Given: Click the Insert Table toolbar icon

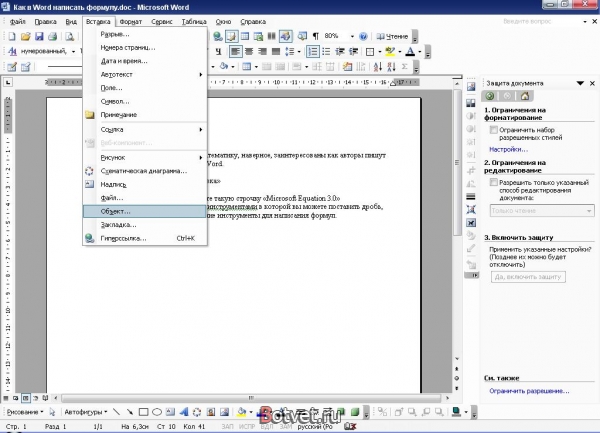Looking at the screenshot, I should tap(245, 36).
